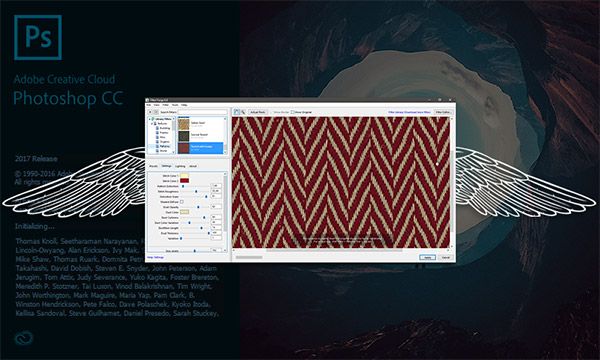Enable the Show Original checkbox
This screenshot has width=600, height=360.
(x=293, y=112)
